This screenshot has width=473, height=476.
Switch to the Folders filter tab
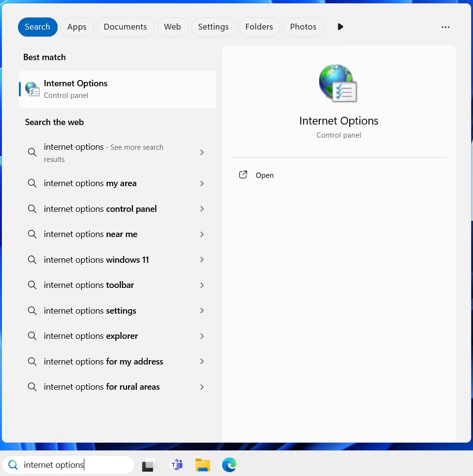coord(259,27)
